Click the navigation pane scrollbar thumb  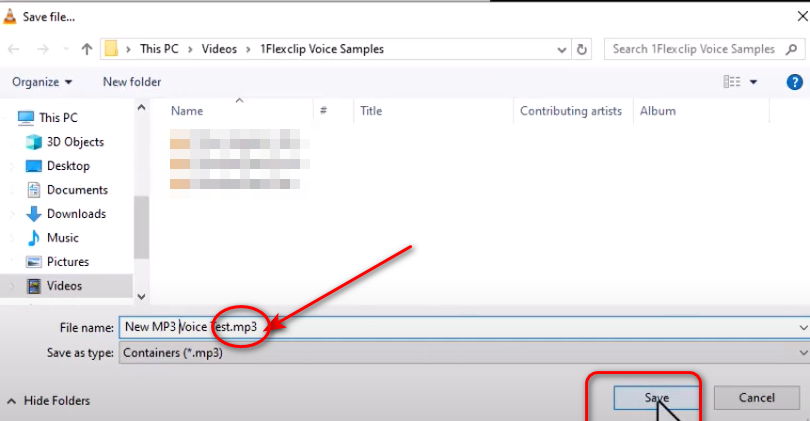[141, 227]
